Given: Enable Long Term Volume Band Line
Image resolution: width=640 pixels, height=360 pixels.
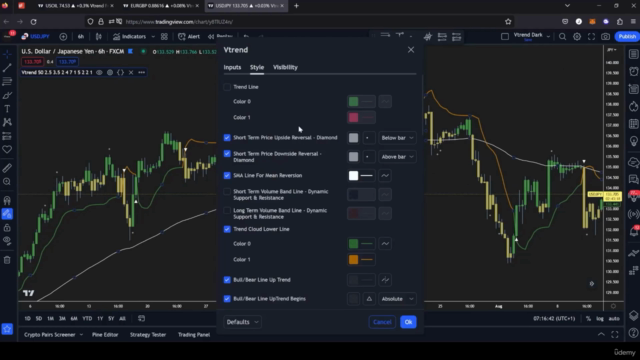Looking at the screenshot, I should pos(227,211).
